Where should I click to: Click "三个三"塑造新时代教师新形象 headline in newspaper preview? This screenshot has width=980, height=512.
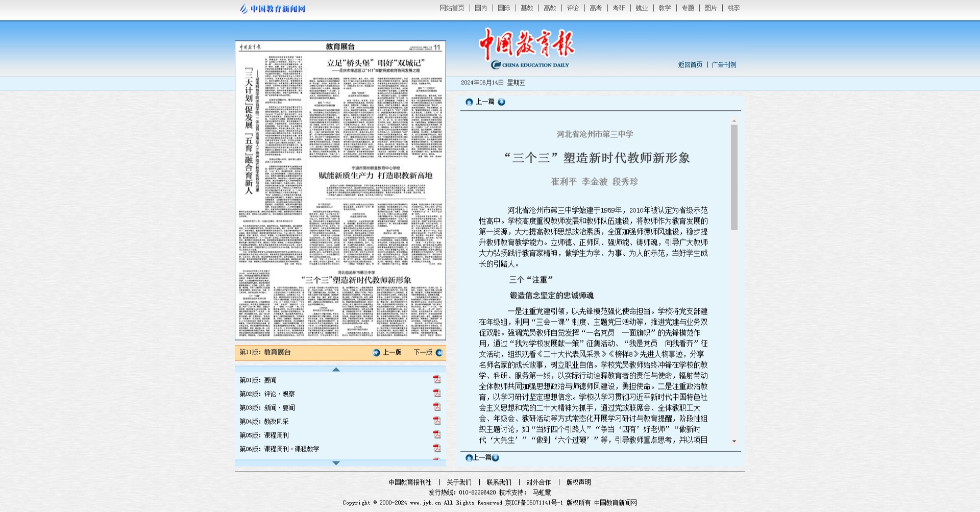tap(356, 280)
